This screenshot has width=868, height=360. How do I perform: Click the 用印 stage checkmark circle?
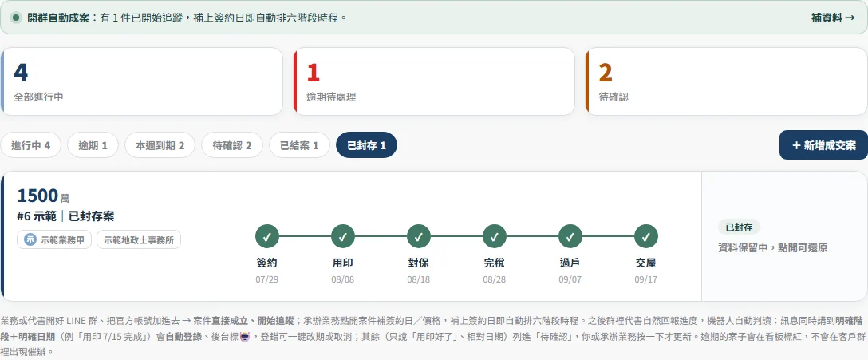coord(343,236)
